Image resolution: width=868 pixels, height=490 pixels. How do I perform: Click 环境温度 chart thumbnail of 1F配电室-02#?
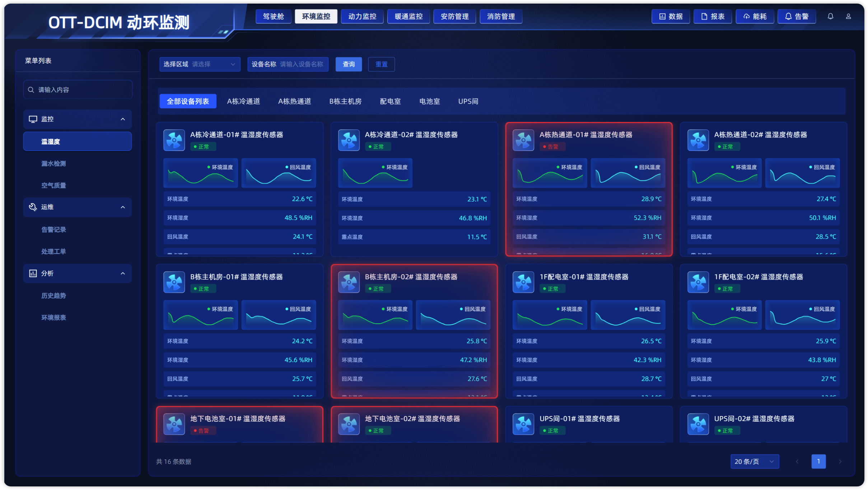tap(724, 315)
